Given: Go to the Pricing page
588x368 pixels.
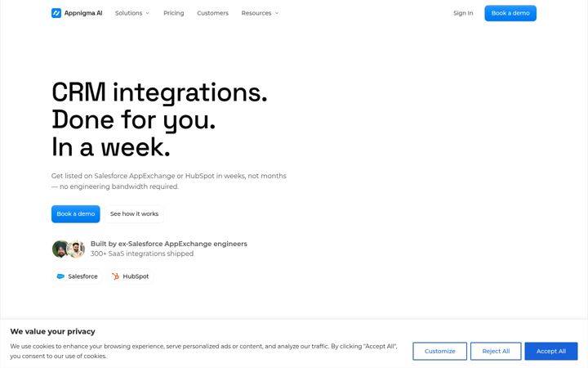Looking at the screenshot, I should pos(174,13).
